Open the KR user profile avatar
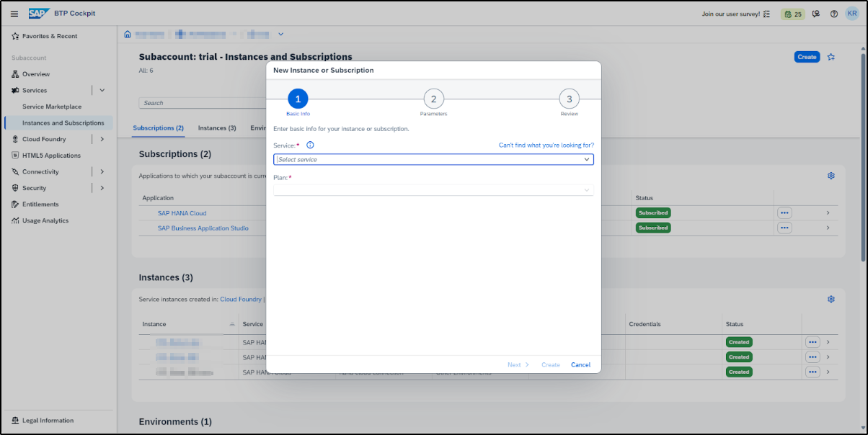The width and height of the screenshot is (868, 435). 851,14
